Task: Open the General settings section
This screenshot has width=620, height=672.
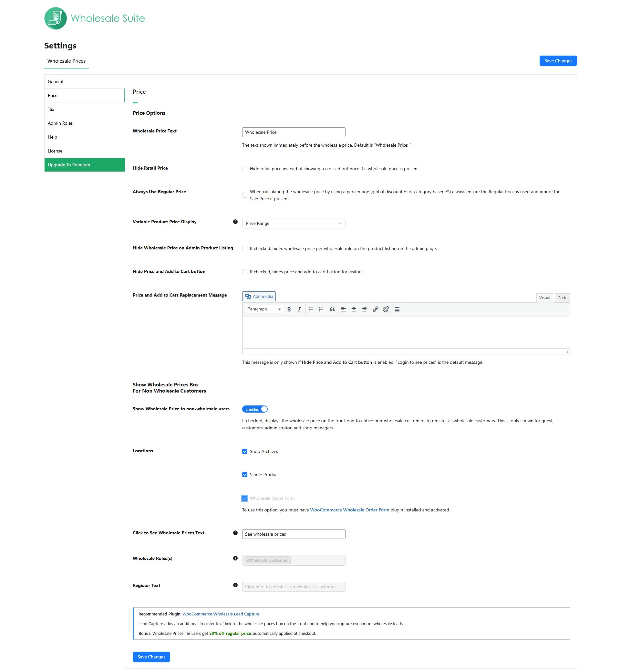Action: click(84, 81)
